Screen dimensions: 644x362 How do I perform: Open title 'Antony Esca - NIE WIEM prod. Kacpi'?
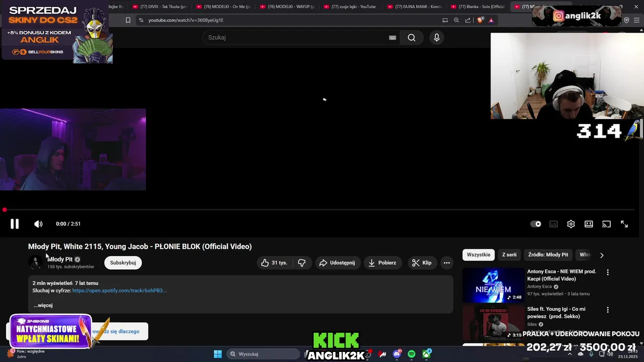pos(561,275)
